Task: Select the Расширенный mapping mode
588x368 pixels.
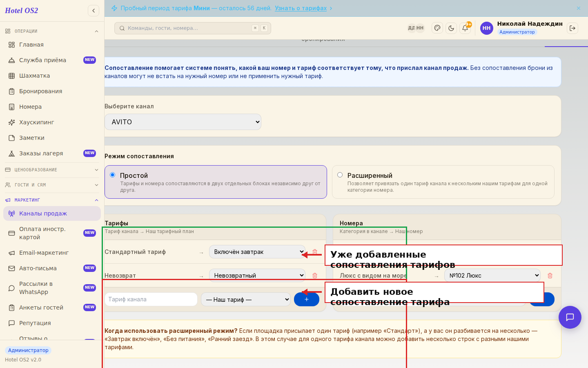Action: tap(340, 175)
